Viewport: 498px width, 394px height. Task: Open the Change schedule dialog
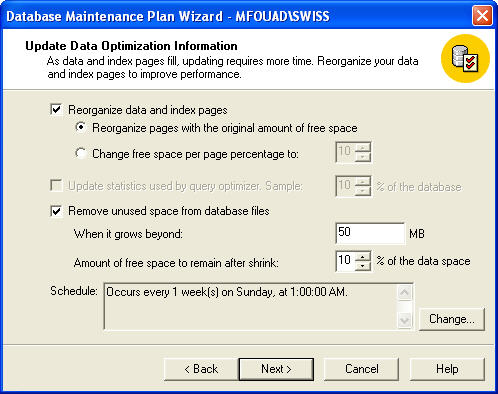(x=452, y=319)
